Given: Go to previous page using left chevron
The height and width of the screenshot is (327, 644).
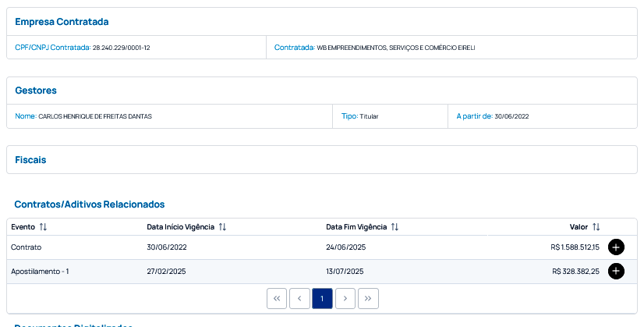Looking at the screenshot, I should [299, 298].
